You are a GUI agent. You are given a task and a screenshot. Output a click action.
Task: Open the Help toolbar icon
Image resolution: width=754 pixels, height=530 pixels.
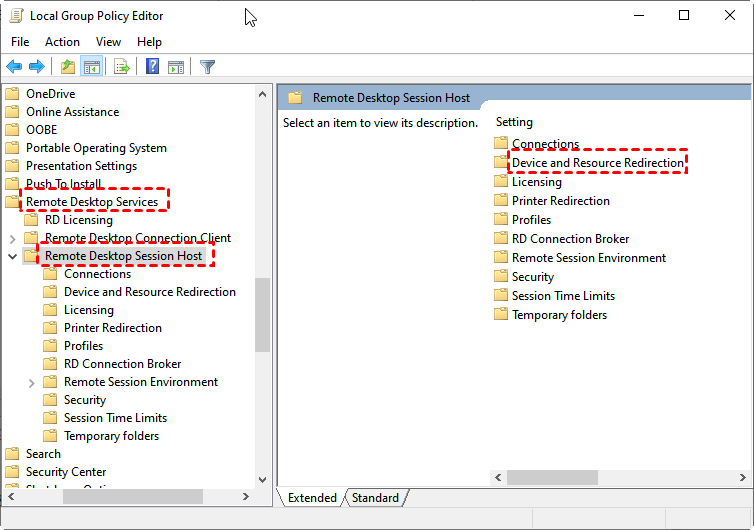click(x=152, y=66)
